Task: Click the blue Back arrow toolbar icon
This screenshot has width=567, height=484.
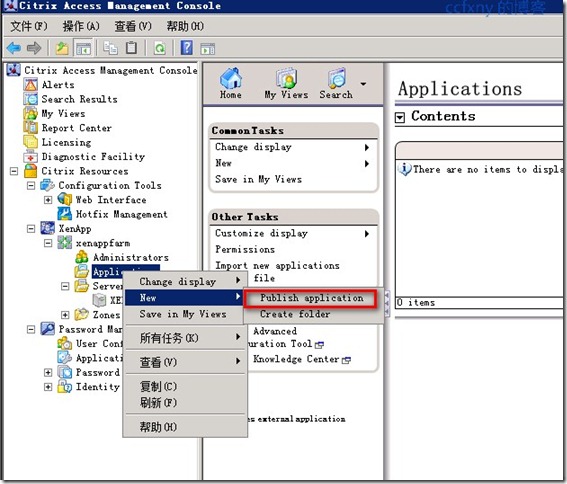Action: click(x=14, y=48)
